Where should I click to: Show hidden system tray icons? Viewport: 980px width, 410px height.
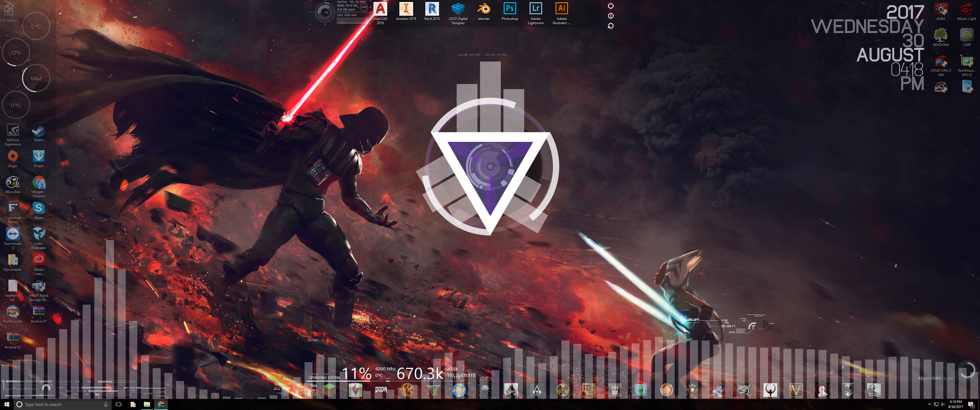point(930,404)
